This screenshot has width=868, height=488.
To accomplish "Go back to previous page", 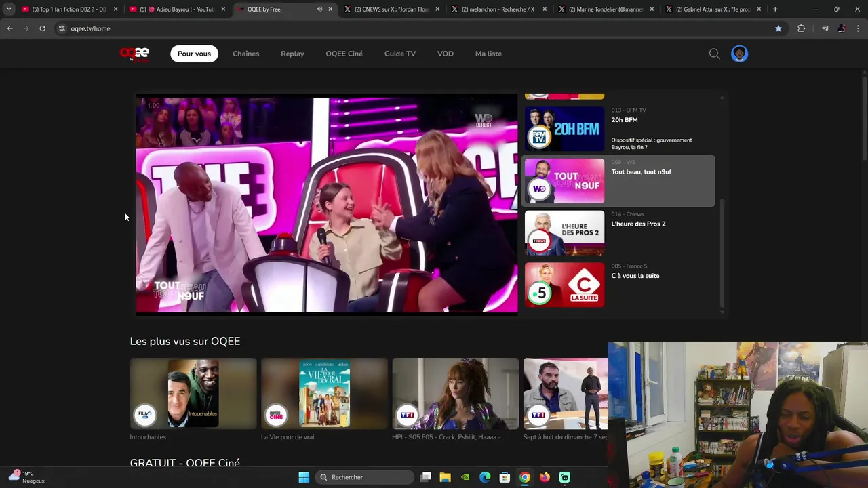I will 10,28.
